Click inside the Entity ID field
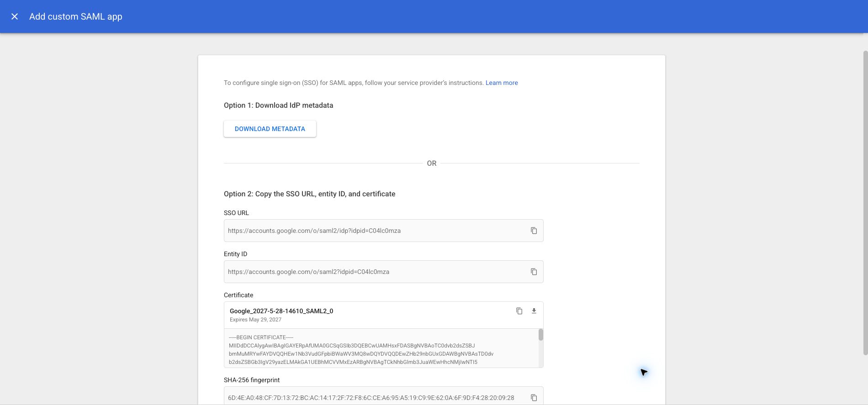This screenshot has height=405, width=868. click(x=383, y=272)
